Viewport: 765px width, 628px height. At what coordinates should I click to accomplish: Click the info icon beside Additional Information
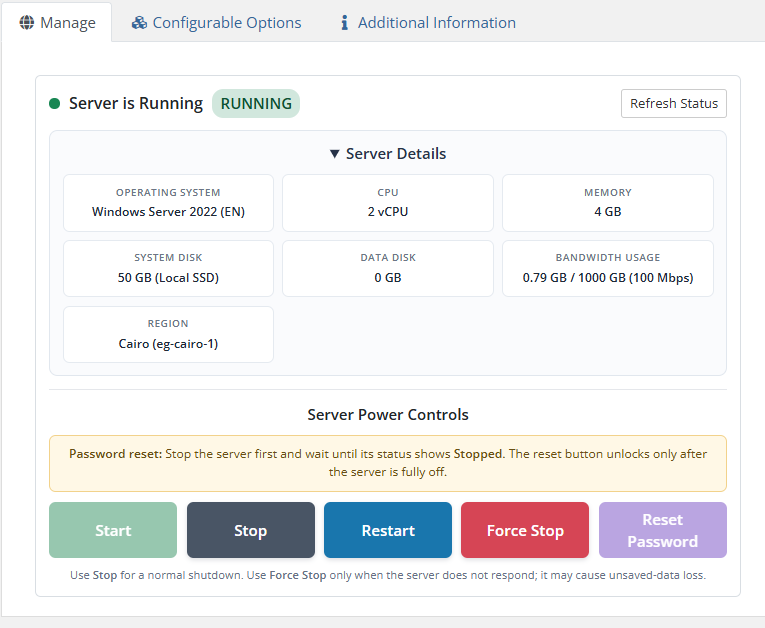(344, 22)
